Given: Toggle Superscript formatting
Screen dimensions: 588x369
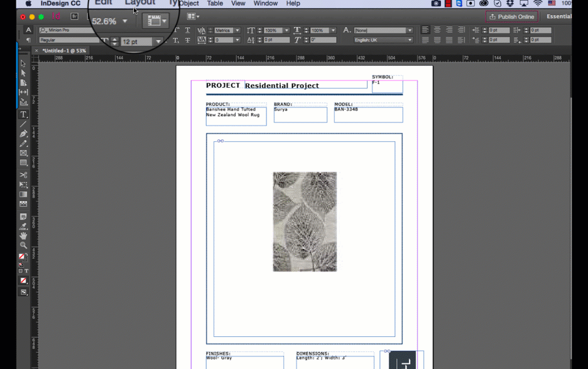Looking at the screenshot, I should pyautogui.click(x=176, y=29).
